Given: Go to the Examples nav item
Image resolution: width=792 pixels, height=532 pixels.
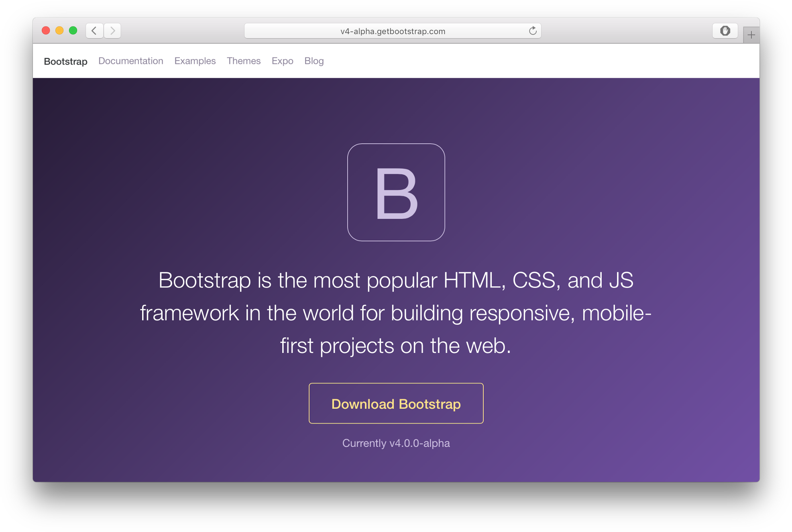Looking at the screenshot, I should pos(195,61).
